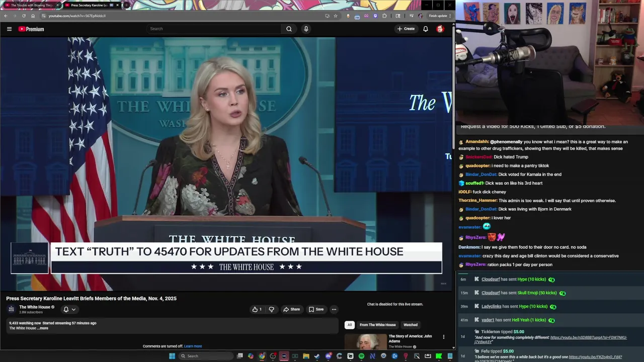
Task: Open The White House channel name link
Action: 35,307
